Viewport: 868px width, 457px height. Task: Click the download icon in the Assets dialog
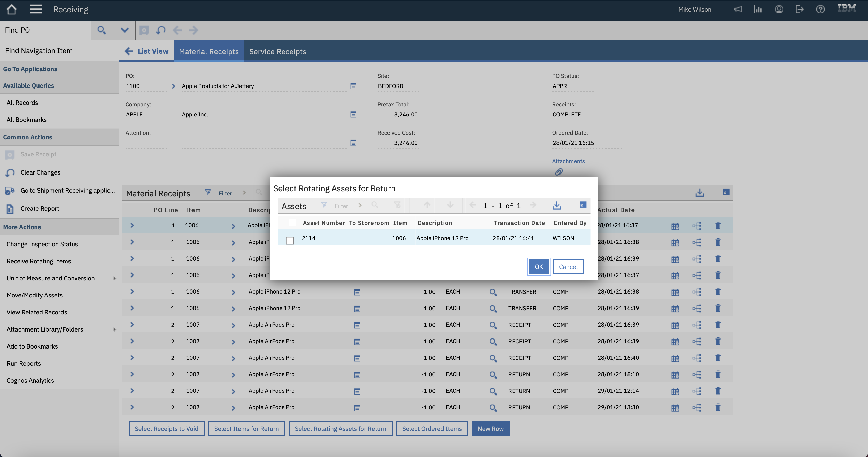[x=557, y=206]
